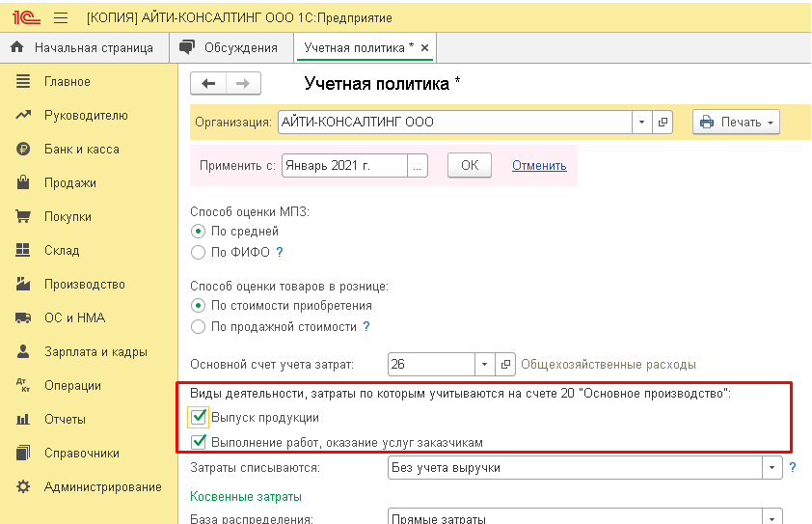Click the forward navigation arrow button
Screen dimensions: 812x524
(243, 84)
